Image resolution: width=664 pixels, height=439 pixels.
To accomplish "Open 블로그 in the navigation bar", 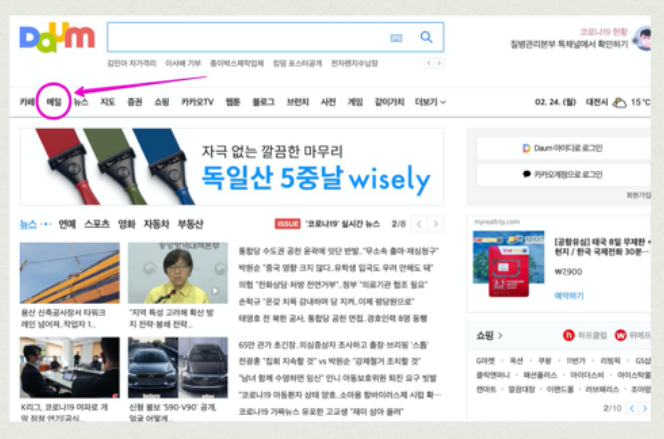I will pos(263,102).
